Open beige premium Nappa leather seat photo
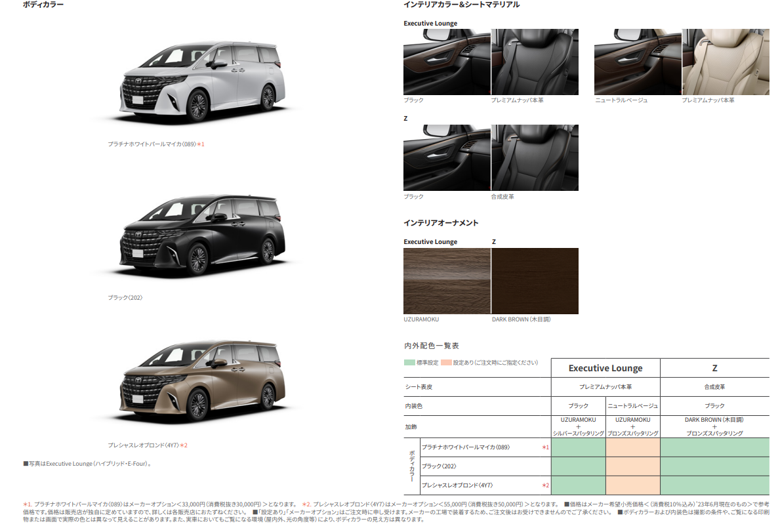The height and width of the screenshot is (532, 778). click(726, 62)
